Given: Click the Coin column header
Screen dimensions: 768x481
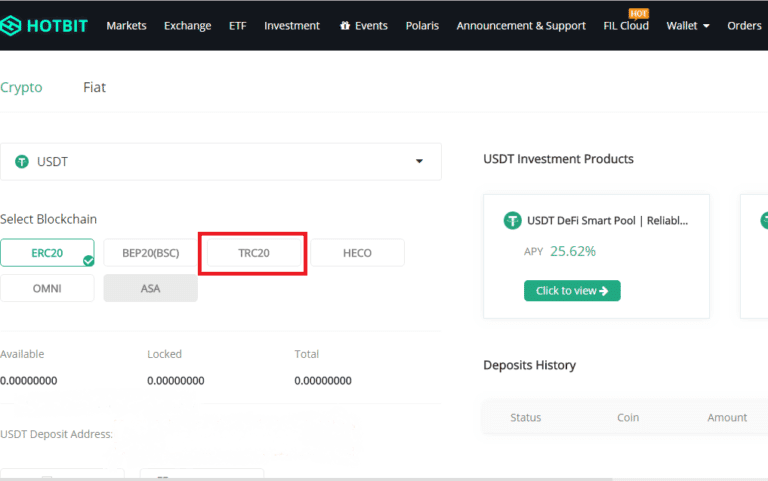Looking at the screenshot, I should [x=628, y=417].
